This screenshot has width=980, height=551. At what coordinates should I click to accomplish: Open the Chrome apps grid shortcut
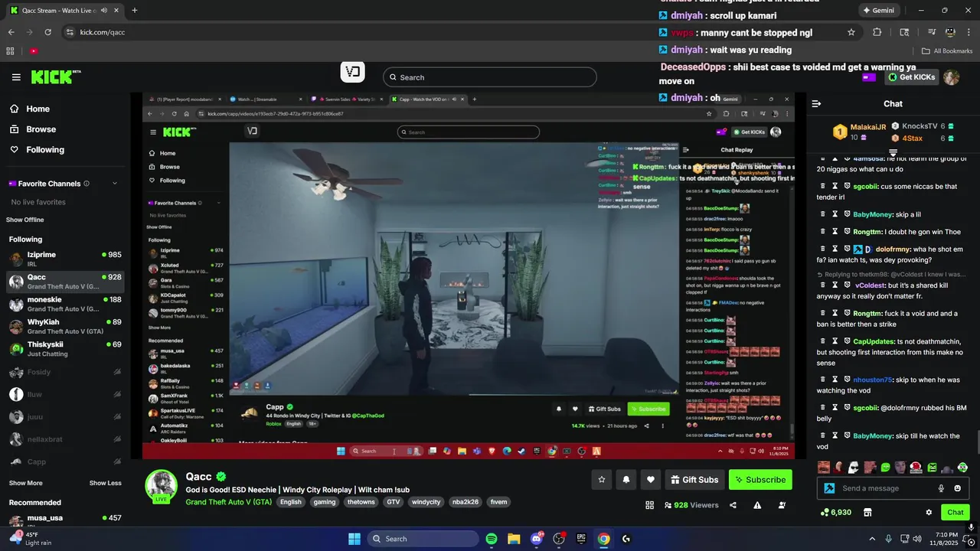(11, 51)
